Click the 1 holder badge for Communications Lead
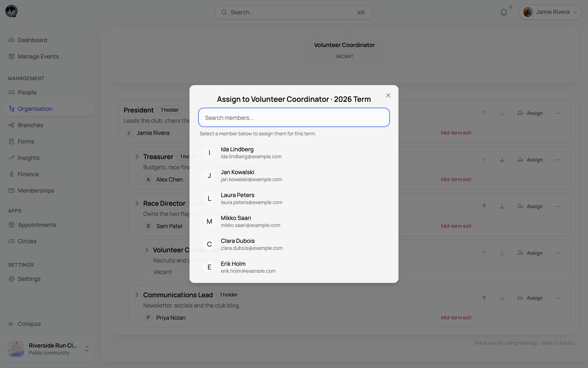588x368 pixels. click(x=229, y=295)
